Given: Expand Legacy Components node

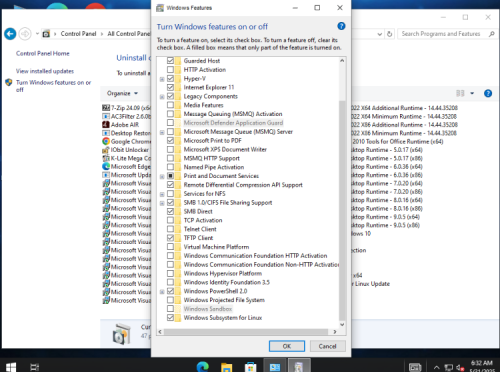Looking at the screenshot, I should click(x=162, y=97).
